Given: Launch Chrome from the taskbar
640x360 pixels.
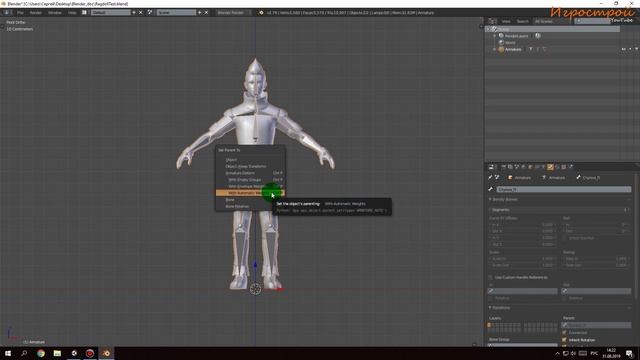Looking at the screenshot, I should pyautogui.click(x=41, y=353).
